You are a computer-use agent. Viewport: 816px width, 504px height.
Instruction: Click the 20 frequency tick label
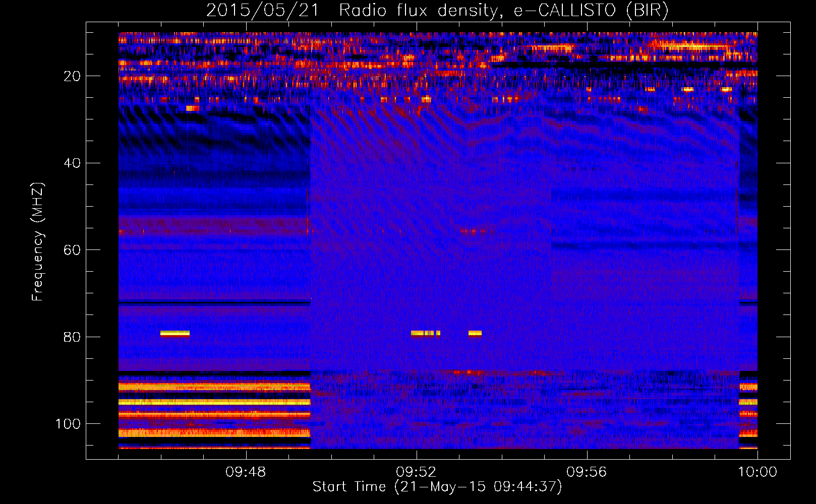[72, 76]
